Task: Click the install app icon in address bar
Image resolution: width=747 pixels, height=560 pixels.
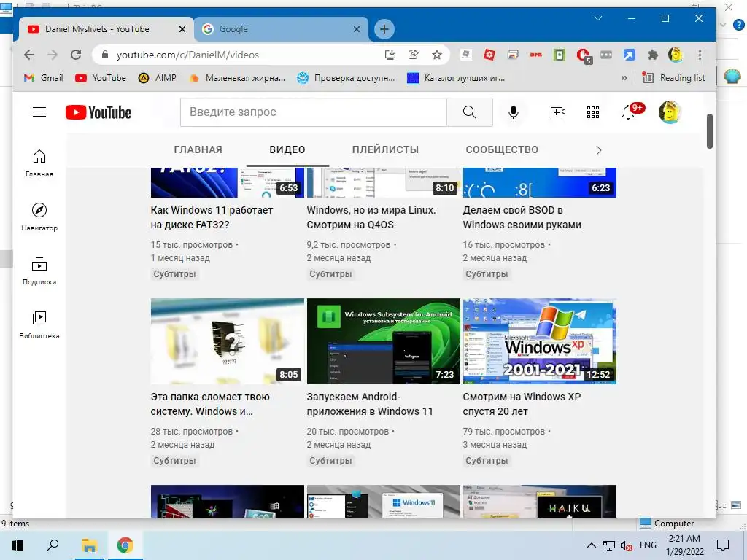Action: [x=390, y=55]
